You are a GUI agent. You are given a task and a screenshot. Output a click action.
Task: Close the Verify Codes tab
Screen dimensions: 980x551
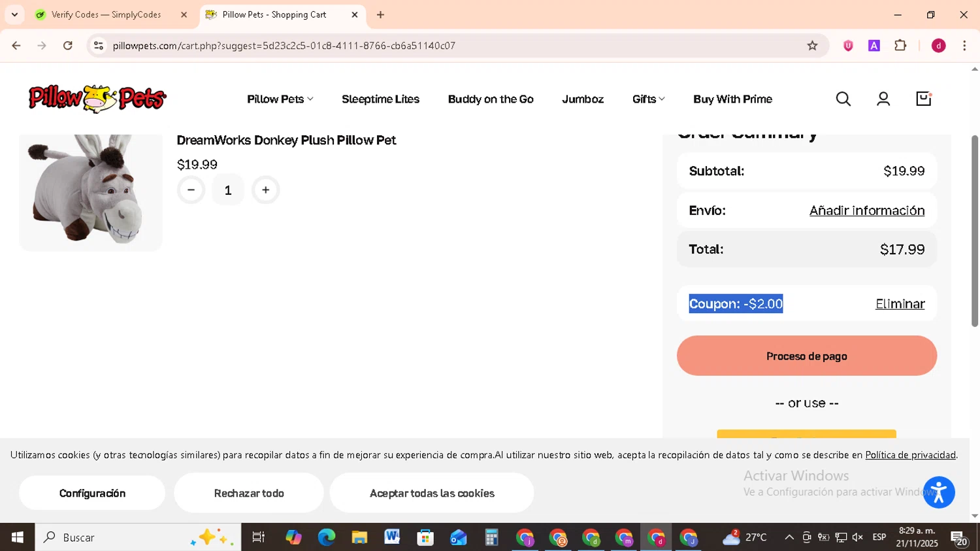(184, 14)
